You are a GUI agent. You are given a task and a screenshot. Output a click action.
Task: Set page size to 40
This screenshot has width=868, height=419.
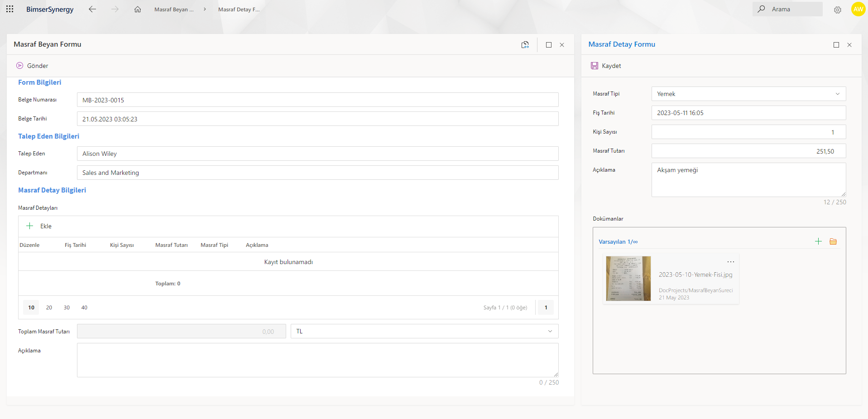click(x=84, y=308)
